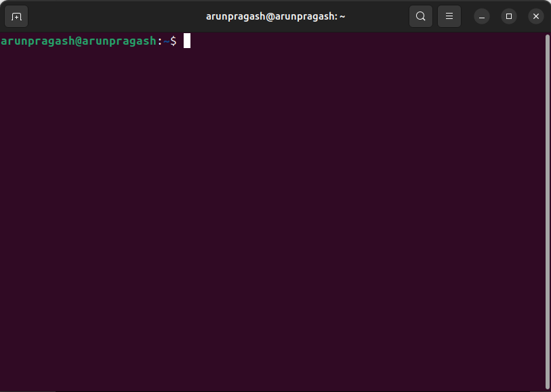Open a new terminal tab
551x392 pixels.
[x=16, y=16]
